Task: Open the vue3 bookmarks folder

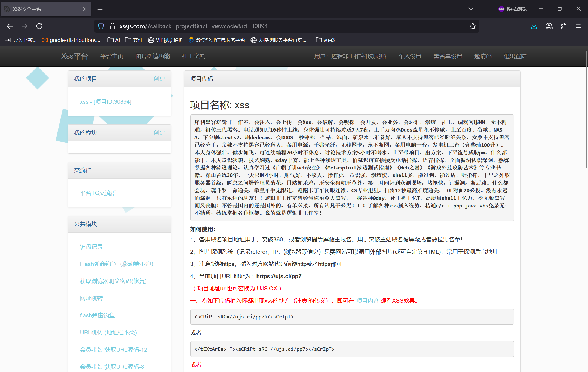Action: click(x=325, y=40)
